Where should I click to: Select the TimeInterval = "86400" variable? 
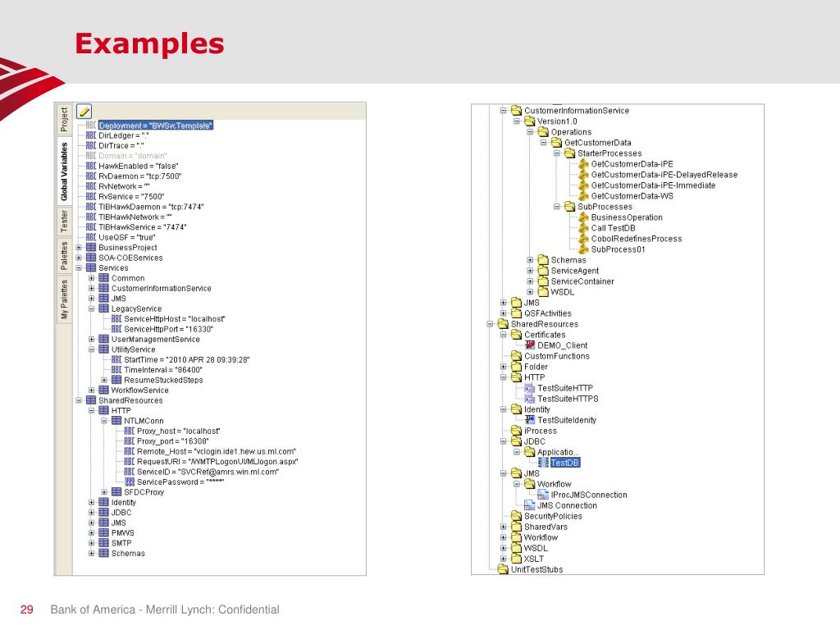163,370
